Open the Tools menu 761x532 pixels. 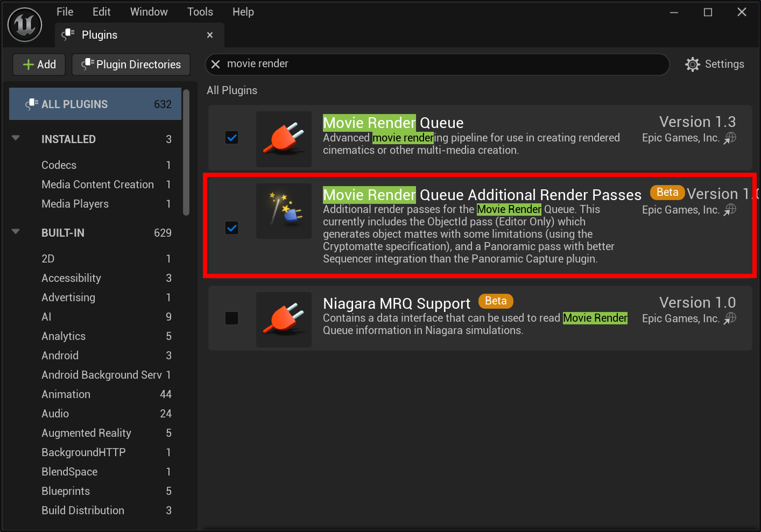coord(200,12)
